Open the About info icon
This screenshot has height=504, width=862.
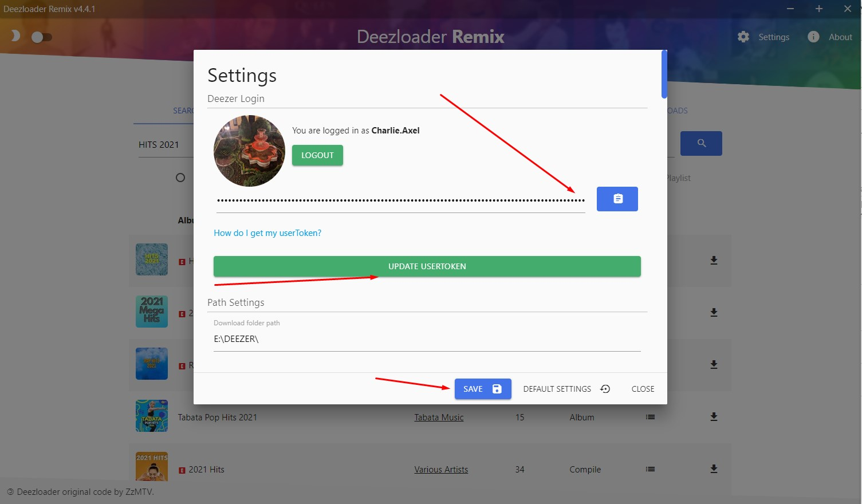pos(813,37)
